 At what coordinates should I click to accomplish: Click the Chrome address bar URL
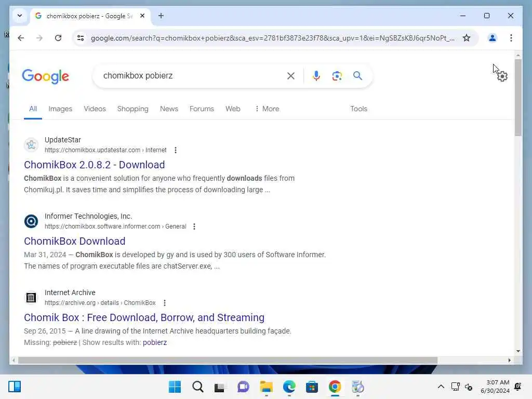click(x=272, y=38)
